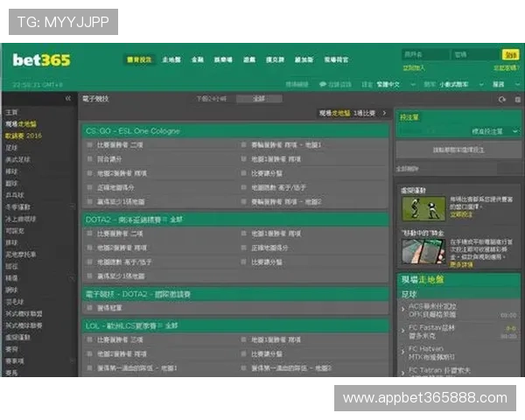Click icon beside 贏得至少1張地圖 under DOTA2
Image resolution: width=525 pixels, height=420 pixels.
[90, 276]
